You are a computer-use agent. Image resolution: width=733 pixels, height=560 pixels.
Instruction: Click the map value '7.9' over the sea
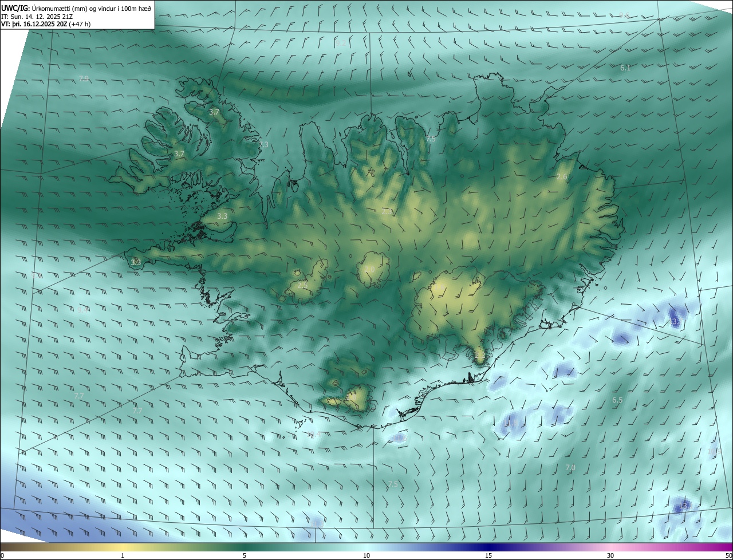click(x=84, y=78)
